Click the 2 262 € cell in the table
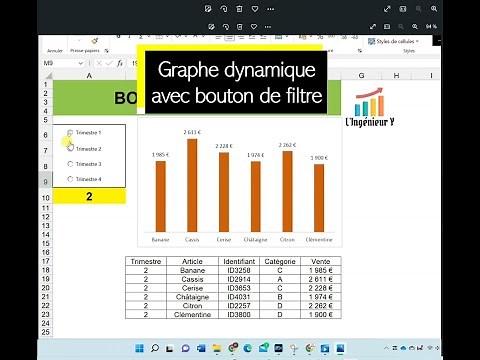Image resolution: width=480 pixels, height=360 pixels. point(321,306)
